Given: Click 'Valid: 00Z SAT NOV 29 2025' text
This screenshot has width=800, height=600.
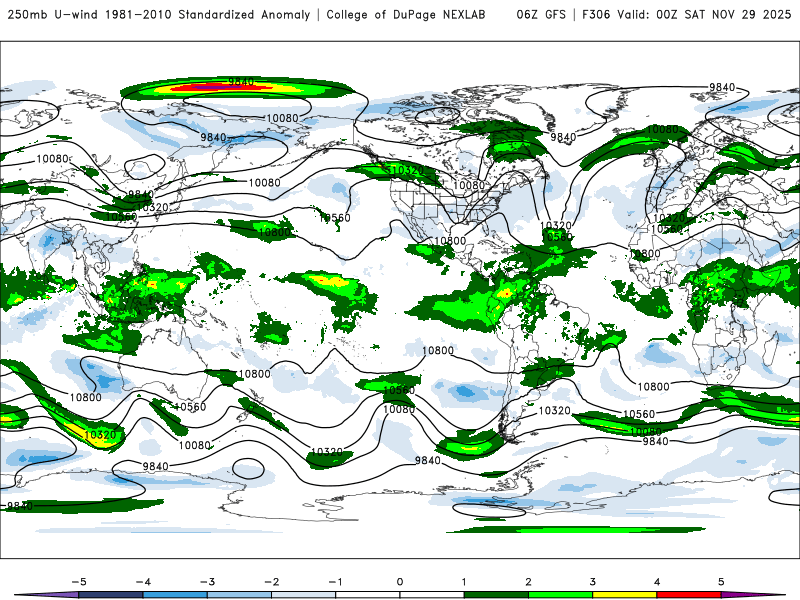Looking at the screenshot, I should [x=704, y=14].
